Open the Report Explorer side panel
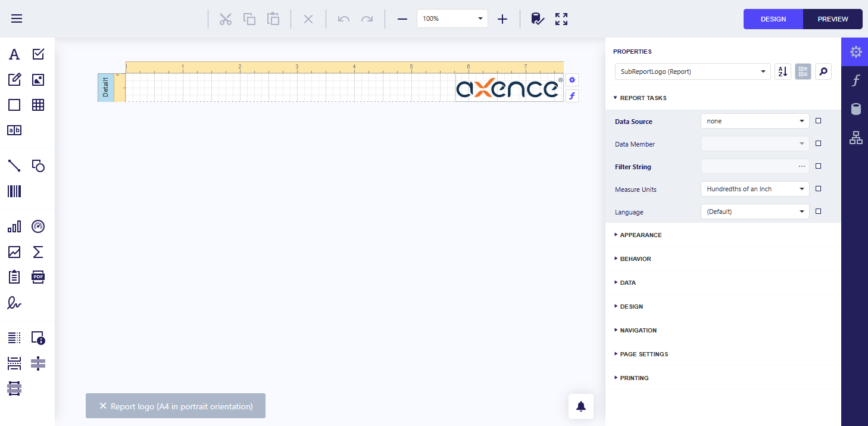 click(855, 138)
